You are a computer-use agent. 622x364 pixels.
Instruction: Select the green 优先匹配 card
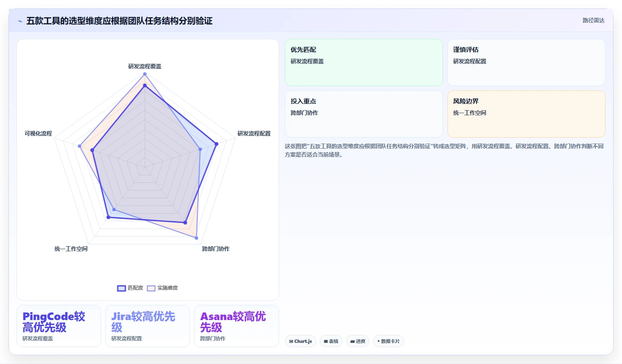click(x=364, y=62)
